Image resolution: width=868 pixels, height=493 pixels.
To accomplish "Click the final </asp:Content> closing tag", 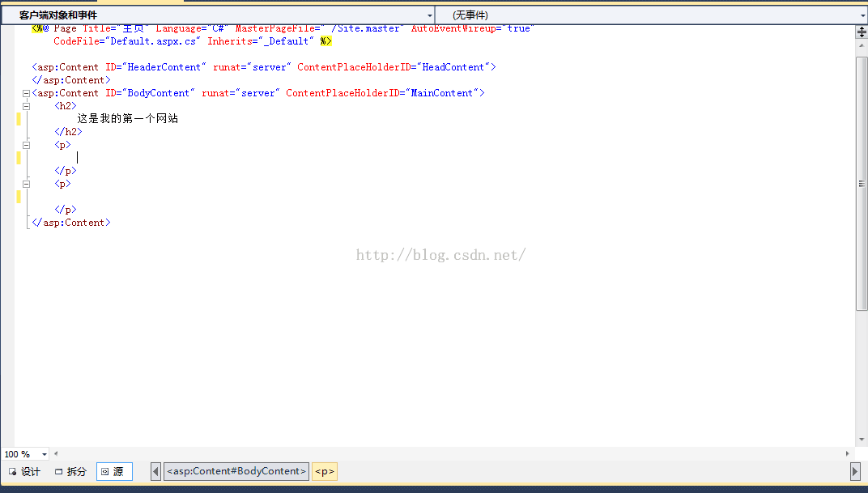I will pyautogui.click(x=71, y=223).
